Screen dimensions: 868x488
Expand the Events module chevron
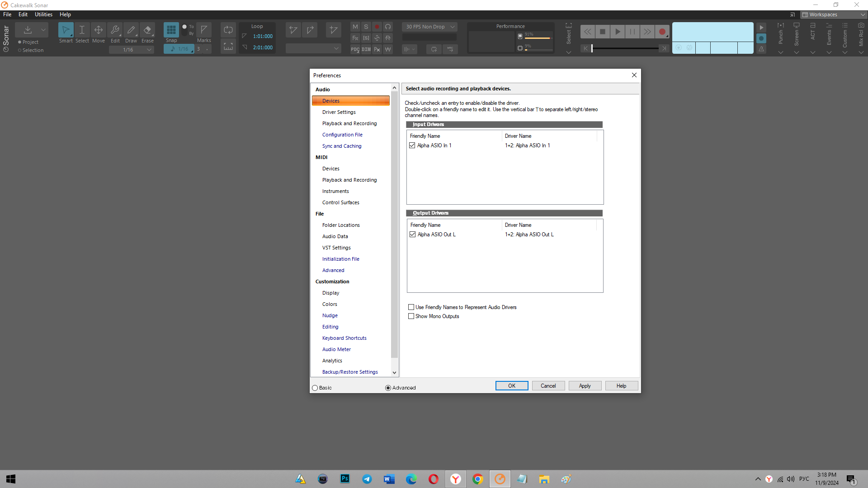pos(829,52)
